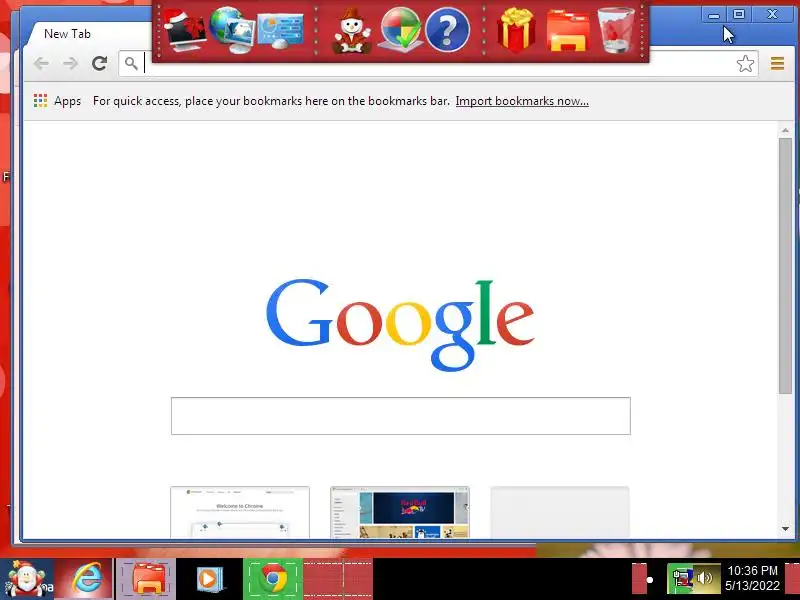Screen dimensions: 800x600
Task: Open the Red Bull site thumbnail
Action: click(x=400, y=512)
